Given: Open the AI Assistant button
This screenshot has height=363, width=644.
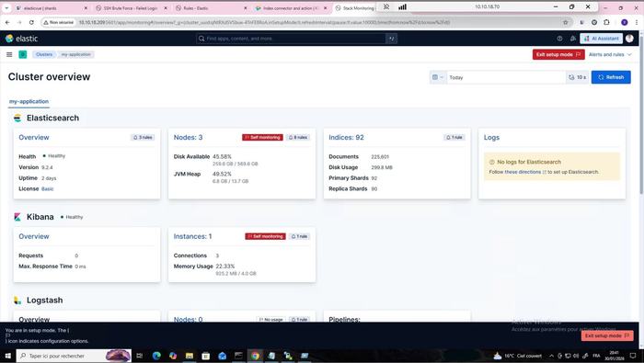Looking at the screenshot, I should [x=601, y=39].
